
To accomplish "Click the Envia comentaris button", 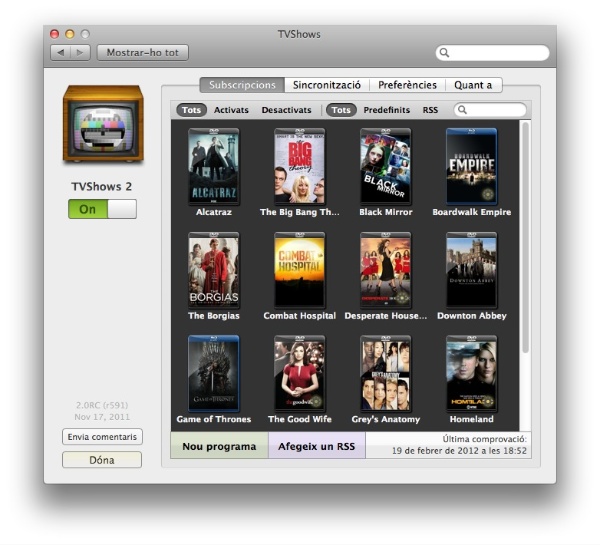I will [x=102, y=437].
